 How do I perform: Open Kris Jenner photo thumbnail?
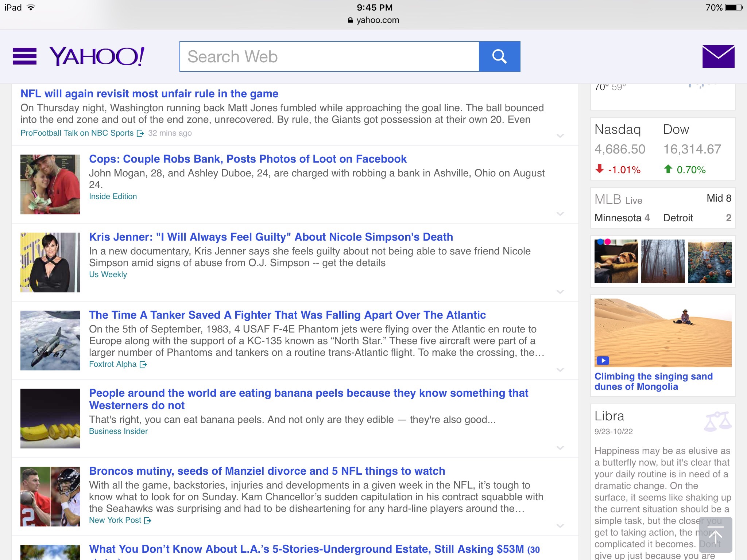coord(50,262)
